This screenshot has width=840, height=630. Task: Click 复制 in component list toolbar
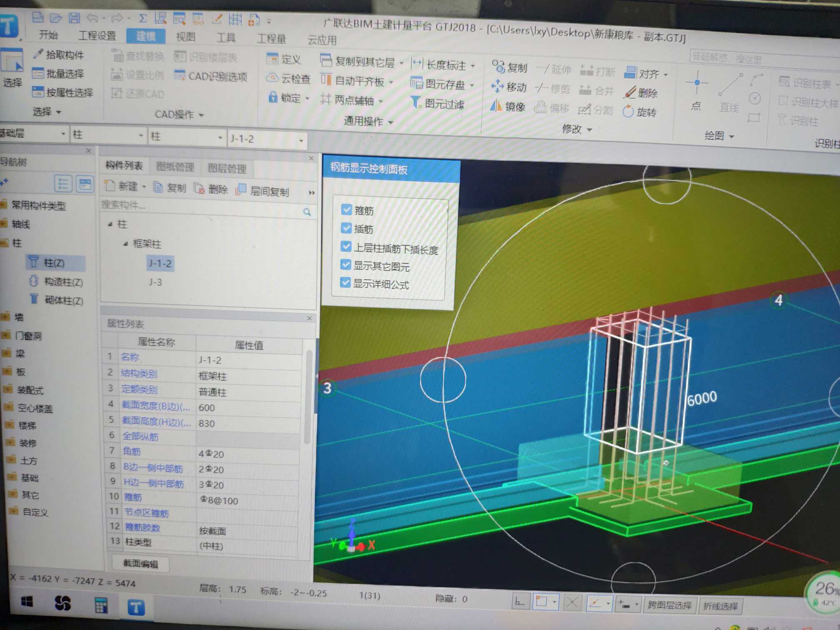tap(170, 187)
